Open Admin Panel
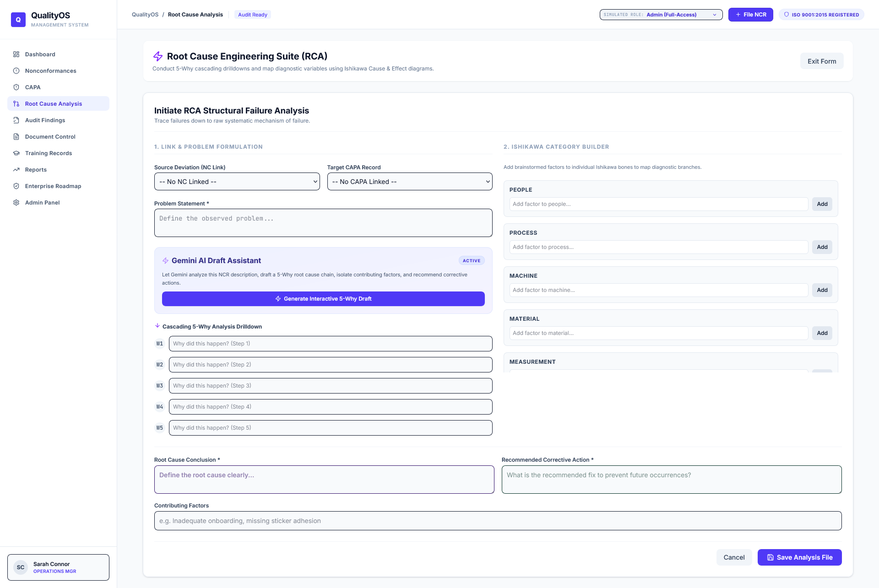 [58, 203]
